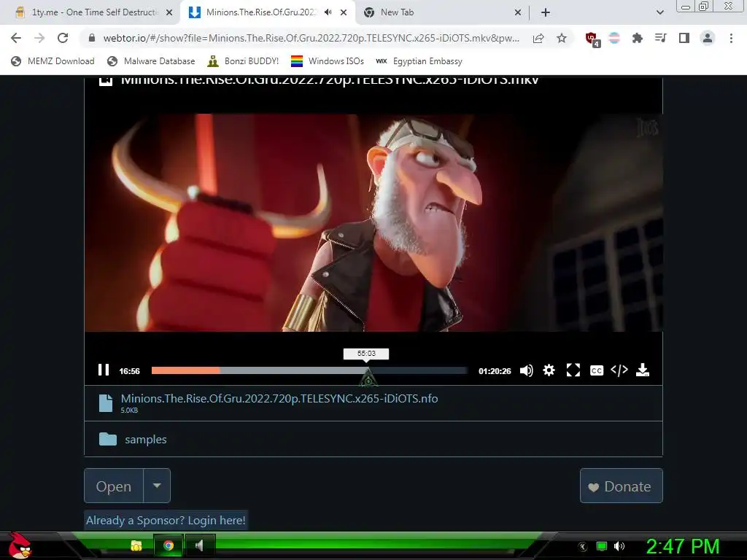The width and height of the screenshot is (747, 560).
Task: Open Chrome three-dot menu
Action: (x=731, y=38)
